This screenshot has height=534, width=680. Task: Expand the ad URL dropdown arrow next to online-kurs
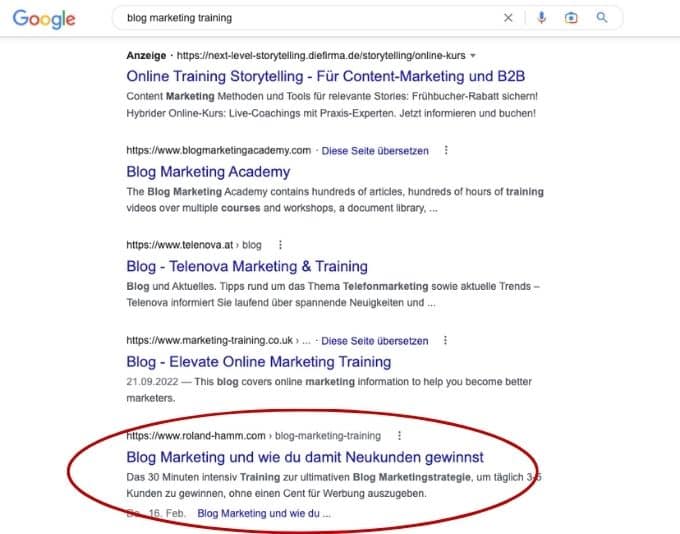473,56
